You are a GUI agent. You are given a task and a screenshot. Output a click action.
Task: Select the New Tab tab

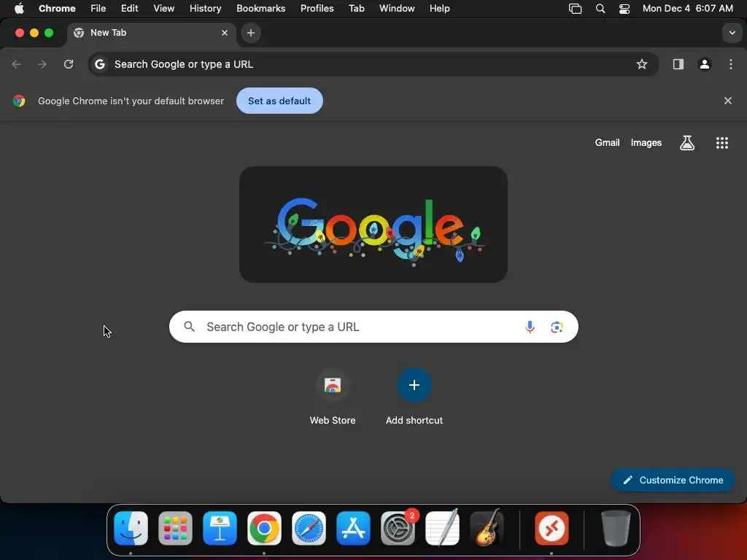pos(150,33)
